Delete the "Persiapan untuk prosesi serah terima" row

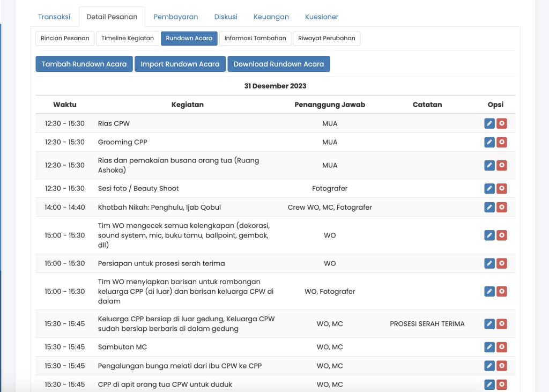click(502, 263)
